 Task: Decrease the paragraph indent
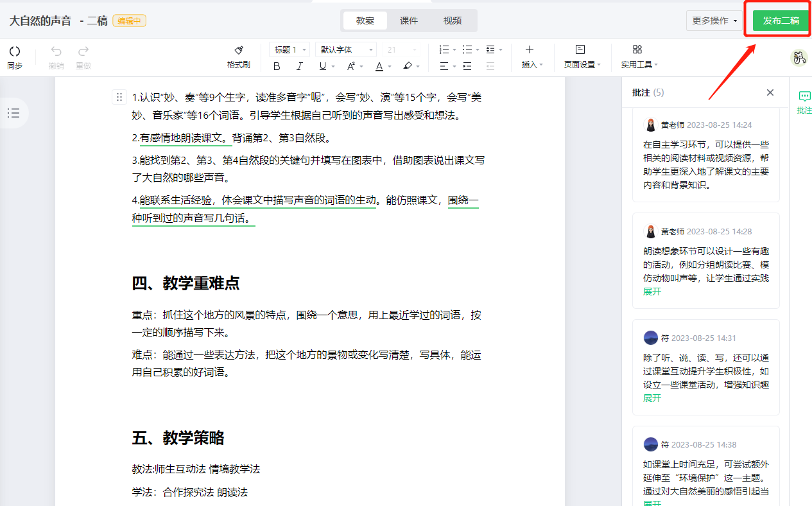490,66
